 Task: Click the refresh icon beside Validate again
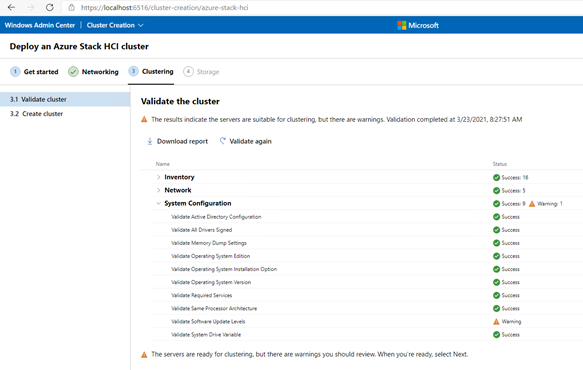[222, 141]
